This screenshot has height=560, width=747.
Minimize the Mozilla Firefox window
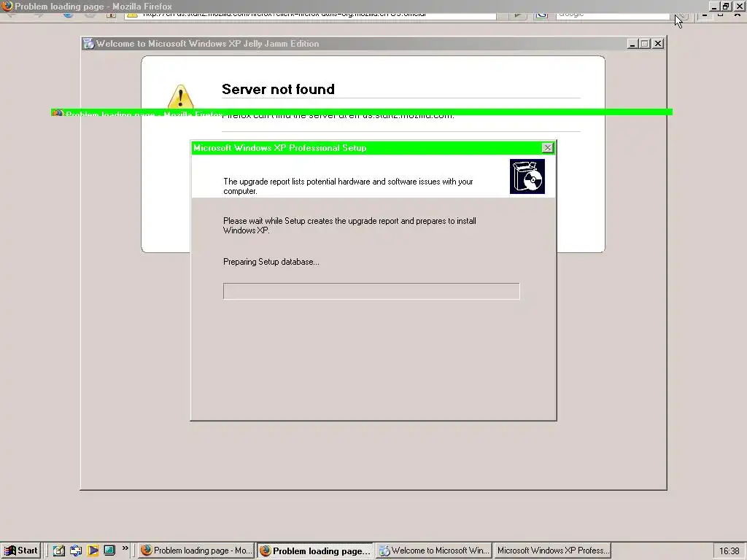coord(713,6)
